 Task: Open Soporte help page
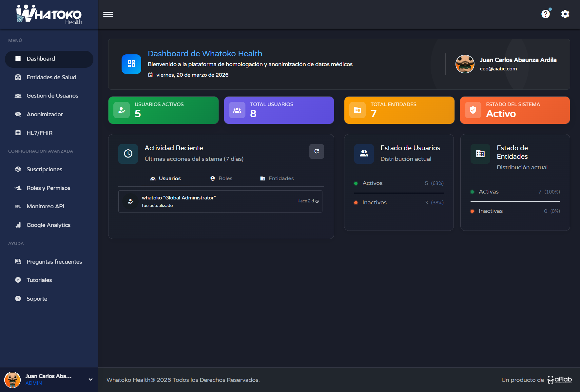coord(49,299)
